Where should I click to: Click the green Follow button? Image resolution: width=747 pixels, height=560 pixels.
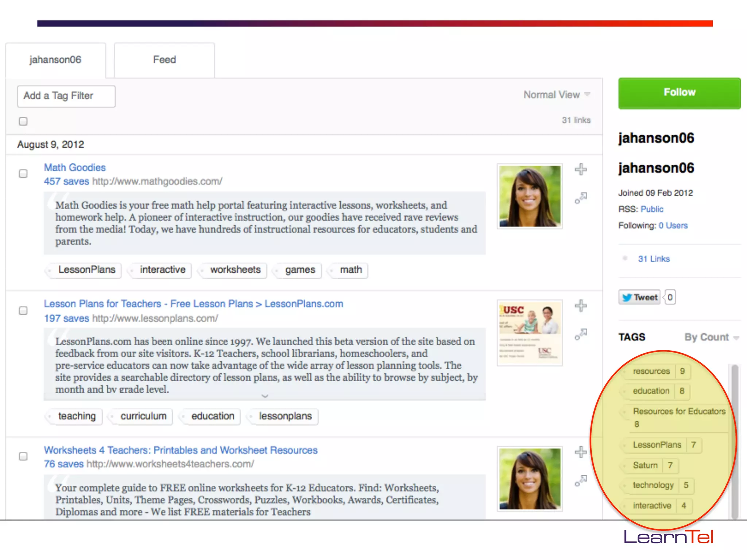(679, 93)
